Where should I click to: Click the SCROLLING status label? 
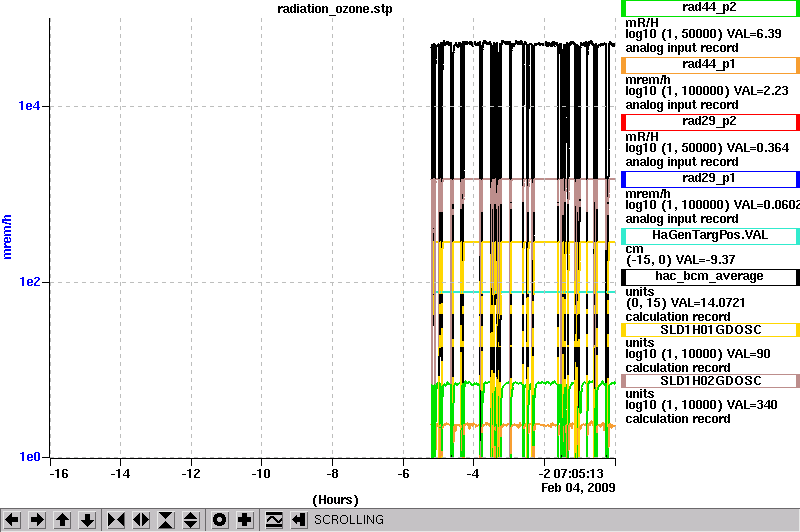348,520
